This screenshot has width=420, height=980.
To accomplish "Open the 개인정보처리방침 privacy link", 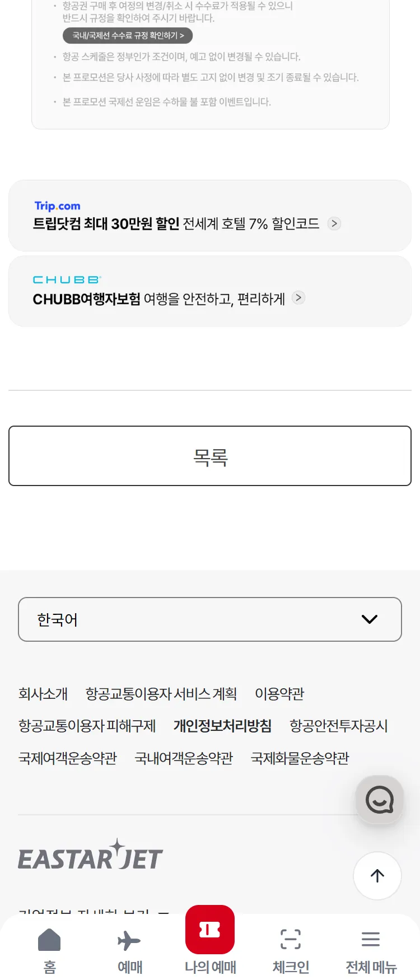I will click(222, 726).
